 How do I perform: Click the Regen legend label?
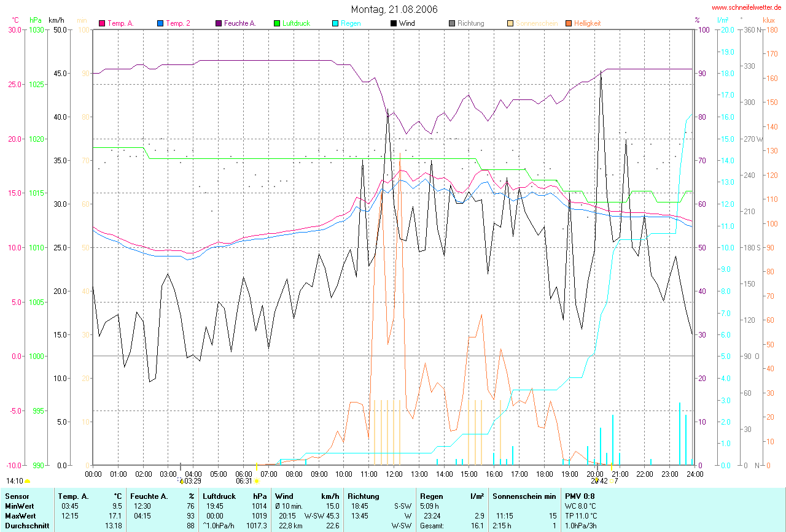[x=351, y=23]
